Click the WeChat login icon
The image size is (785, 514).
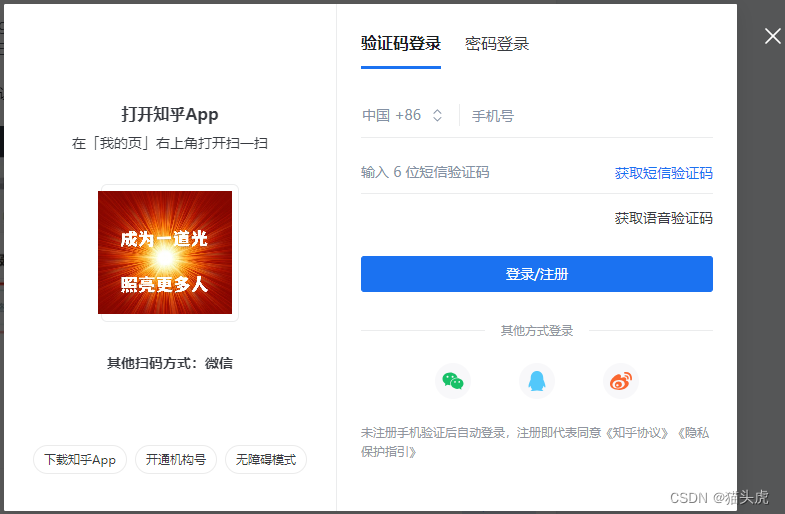pyautogui.click(x=453, y=381)
